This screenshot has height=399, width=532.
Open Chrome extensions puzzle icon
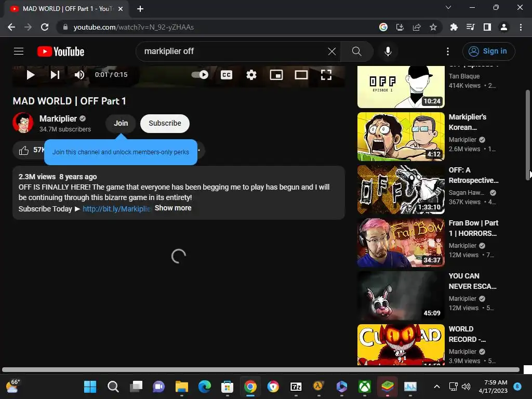coord(454,27)
